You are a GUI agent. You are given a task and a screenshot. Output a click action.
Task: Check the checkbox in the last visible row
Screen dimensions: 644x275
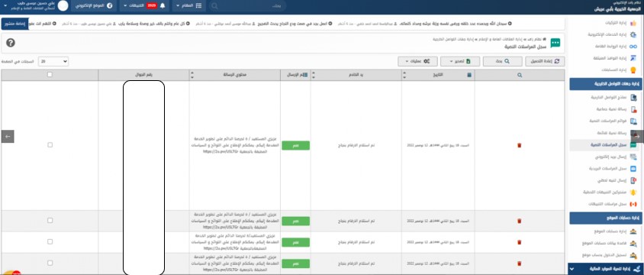50,263
